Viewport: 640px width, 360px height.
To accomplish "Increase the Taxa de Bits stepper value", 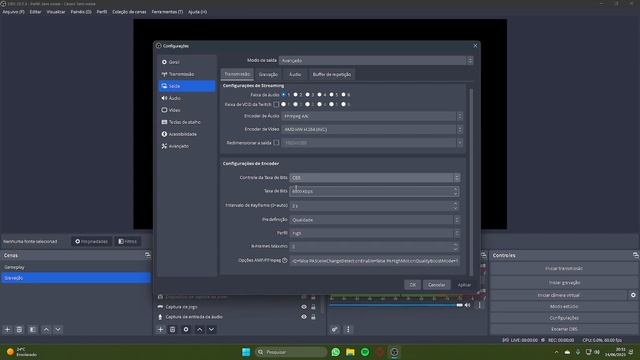I will (x=456, y=189).
